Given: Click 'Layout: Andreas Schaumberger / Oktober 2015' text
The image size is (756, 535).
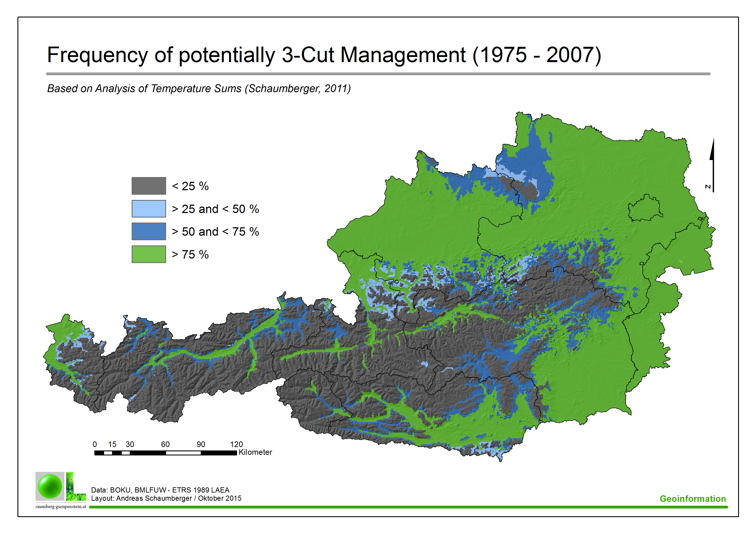Looking at the screenshot, I should pyautogui.click(x=166, y=498).
